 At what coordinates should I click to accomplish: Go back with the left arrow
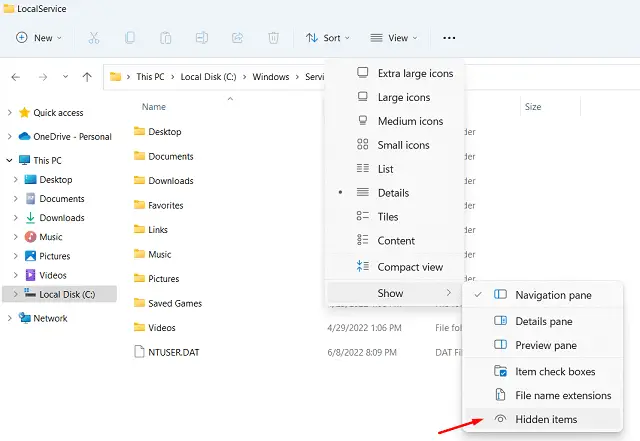16,77
